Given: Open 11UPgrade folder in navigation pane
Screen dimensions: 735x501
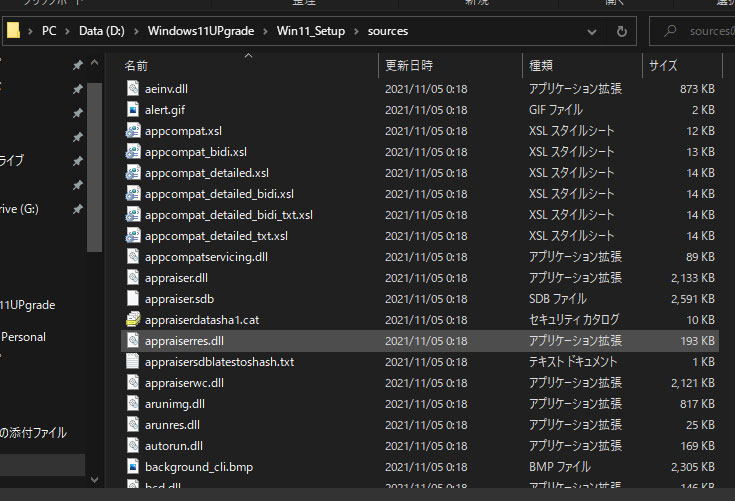Looking at the screenshot, I should click(27, 305).
